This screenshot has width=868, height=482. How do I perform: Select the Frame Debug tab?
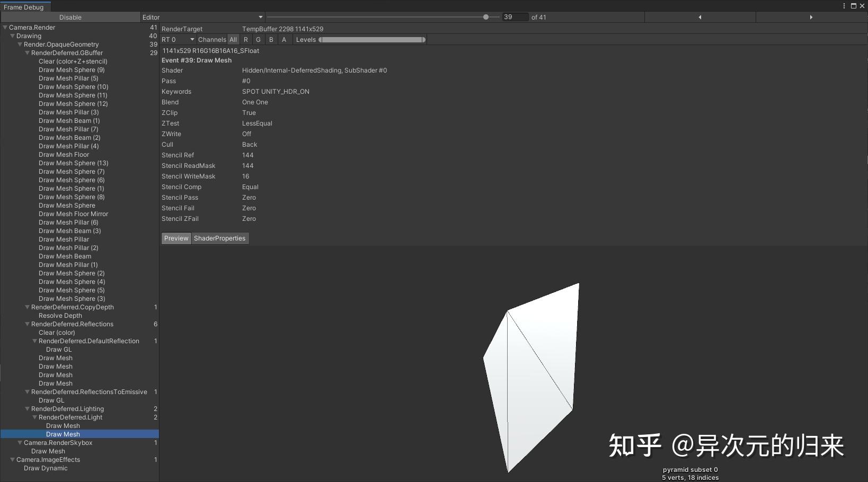24,6
